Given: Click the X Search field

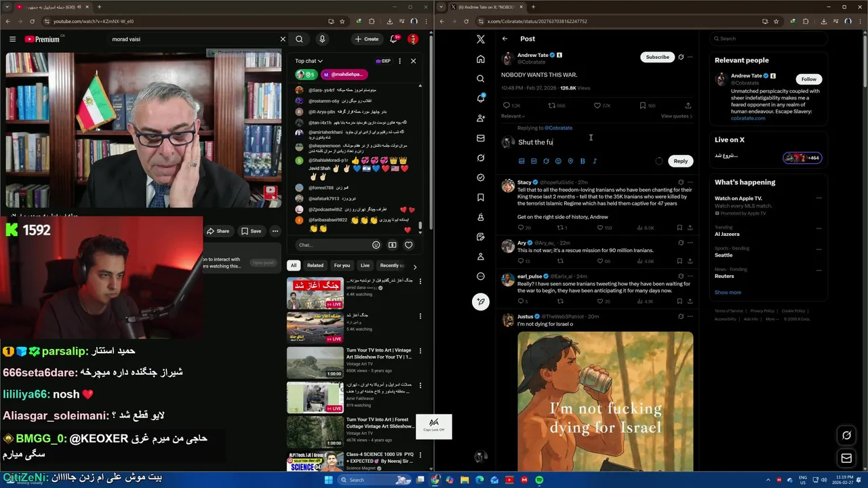Looking at the screenshot, I should 768,39.
